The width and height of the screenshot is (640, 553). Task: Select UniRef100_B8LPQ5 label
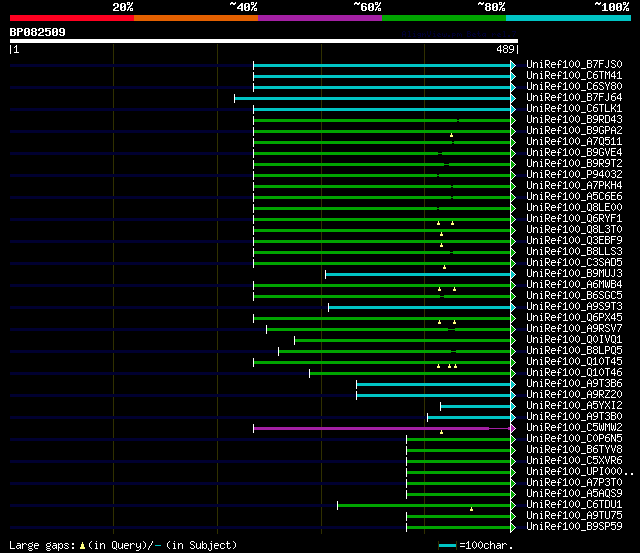(574, 351)
